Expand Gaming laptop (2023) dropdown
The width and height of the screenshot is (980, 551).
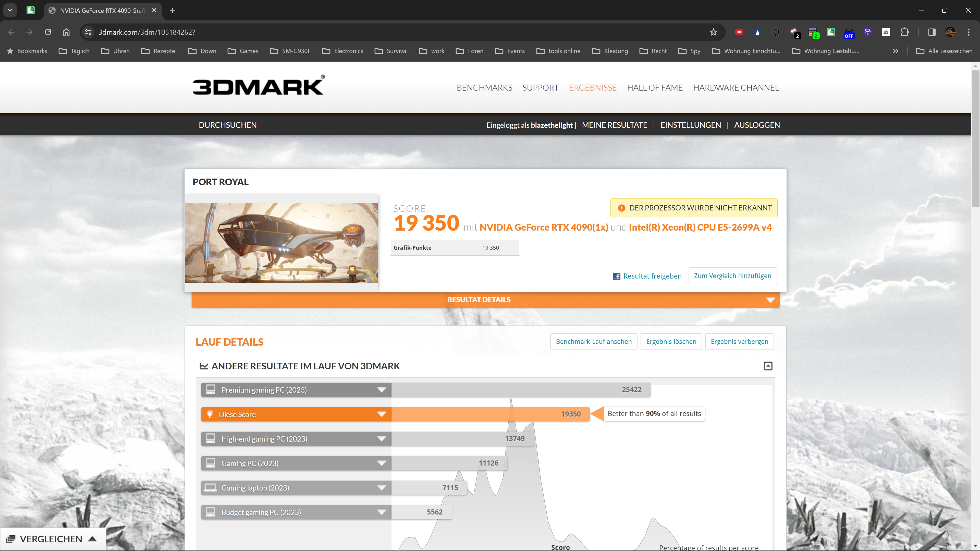tap(381, 488)
